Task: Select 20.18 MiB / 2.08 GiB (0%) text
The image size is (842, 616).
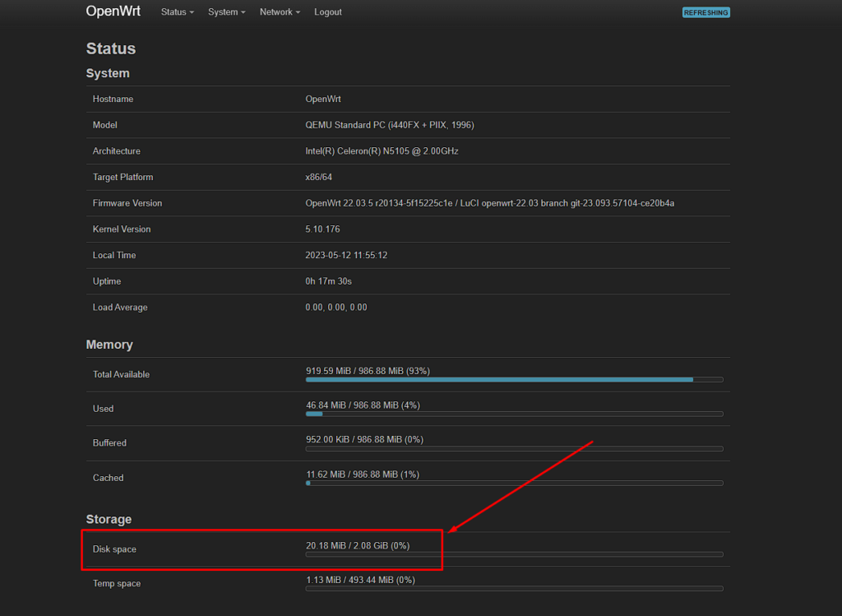Action: pos(358,545)
